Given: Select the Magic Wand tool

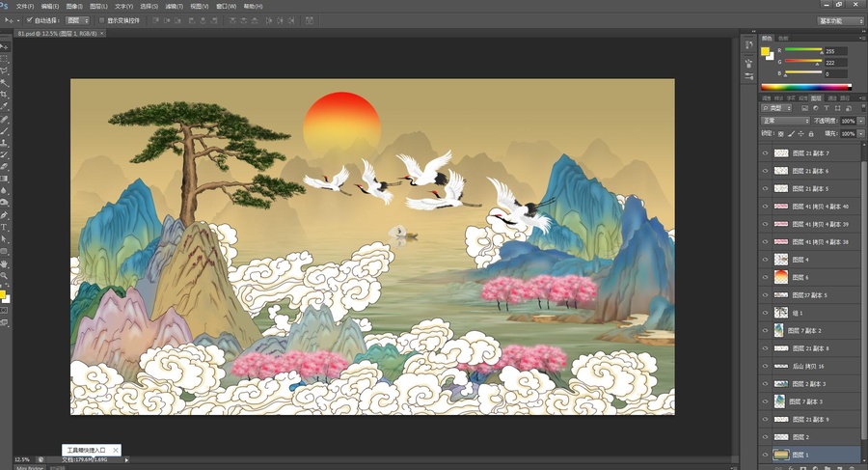Looking at the screenshot, I should click(5, 83).
